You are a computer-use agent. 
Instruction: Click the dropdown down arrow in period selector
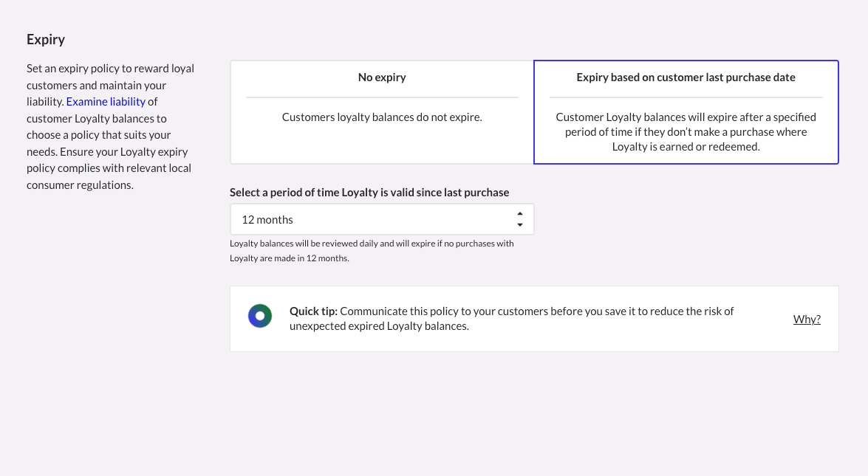[x=520, y=225]
